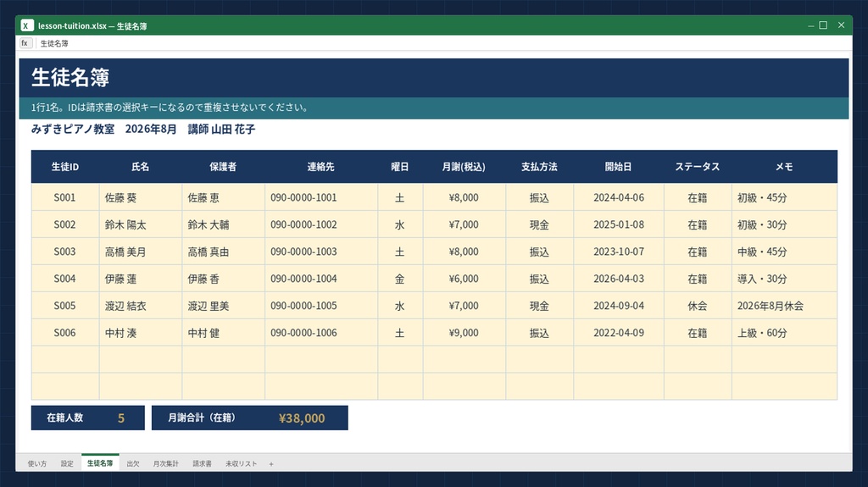This screenshot has width=868, height=487.
Task: Select the ¥9,000 tuition cell
Action: tap(464, 333)
